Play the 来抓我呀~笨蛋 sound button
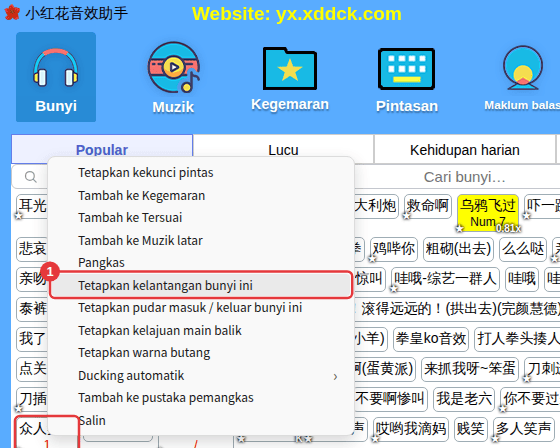This screenshot has height=448, width=560. 470,369
